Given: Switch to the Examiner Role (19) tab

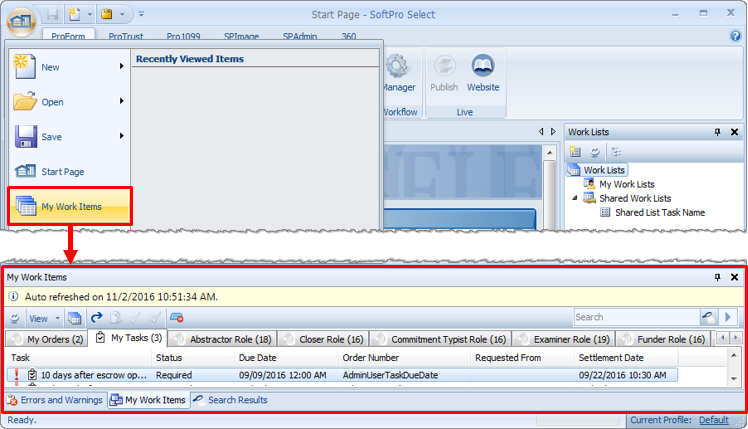Looking at the screenshot, I should point(563,339).
